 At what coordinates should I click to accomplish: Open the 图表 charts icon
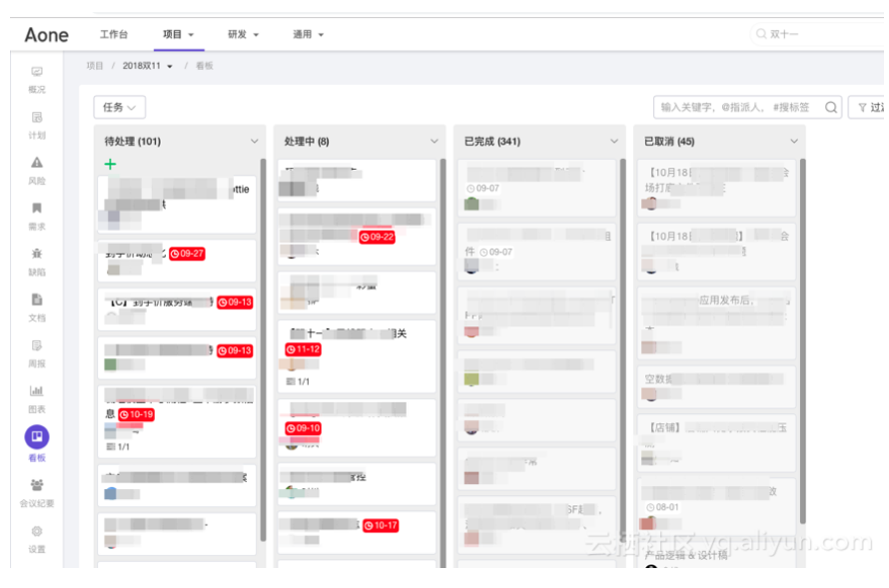tap(37, 390)
